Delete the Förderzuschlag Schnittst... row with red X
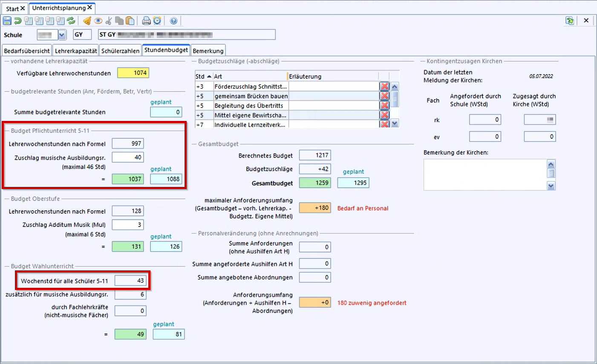Viewport: 597px width, 364px height. [384, 86]
